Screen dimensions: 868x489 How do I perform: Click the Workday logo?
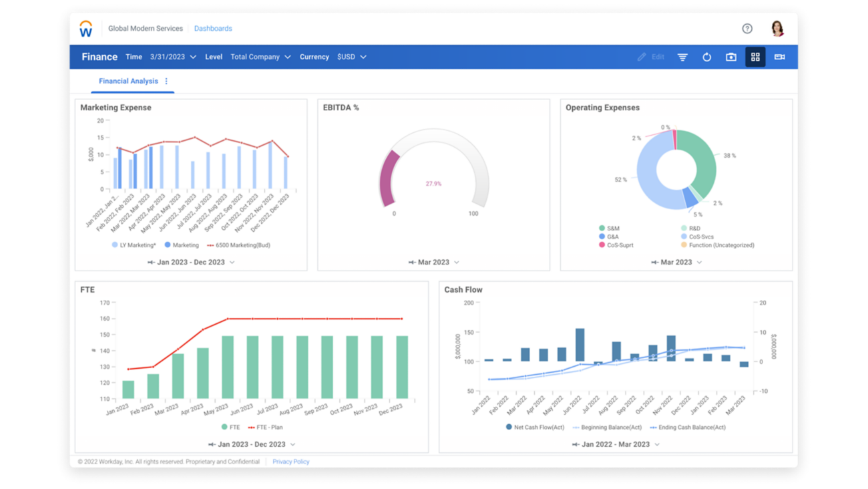tap(85, 28)
